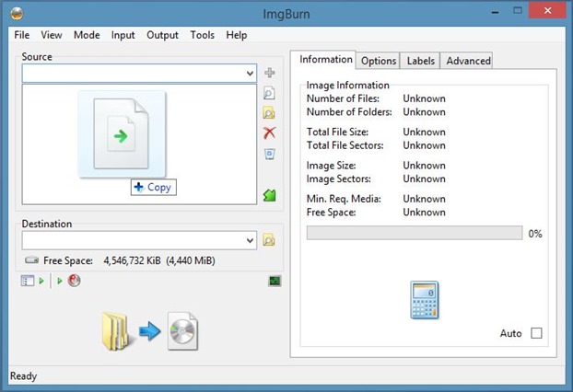This screenshot has width=573, height=392.
Task: Expand the Source dropdown list
Action: coord(250,74)
